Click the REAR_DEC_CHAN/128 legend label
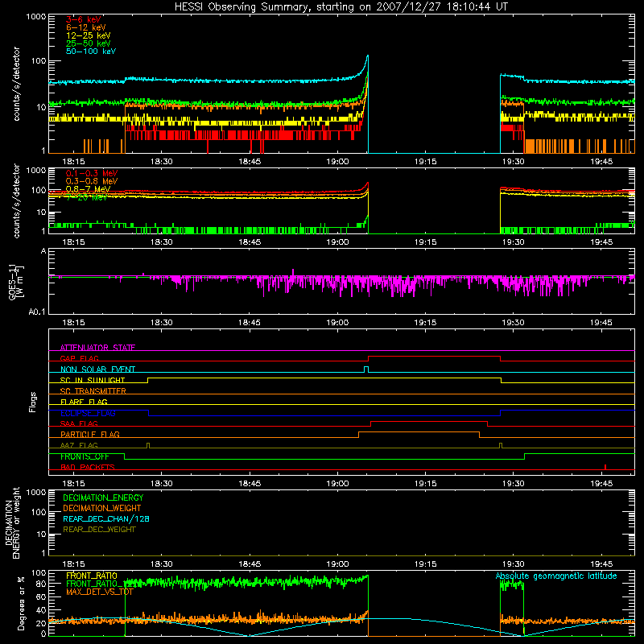 (x=106, y=519)
